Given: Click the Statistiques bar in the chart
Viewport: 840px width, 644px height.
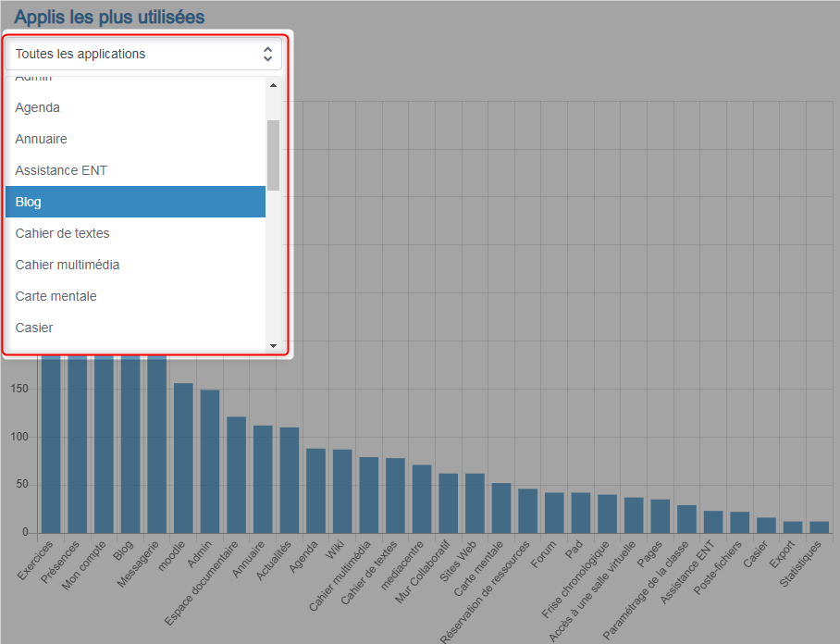Looking at the screenshot, I should point(819,527).
